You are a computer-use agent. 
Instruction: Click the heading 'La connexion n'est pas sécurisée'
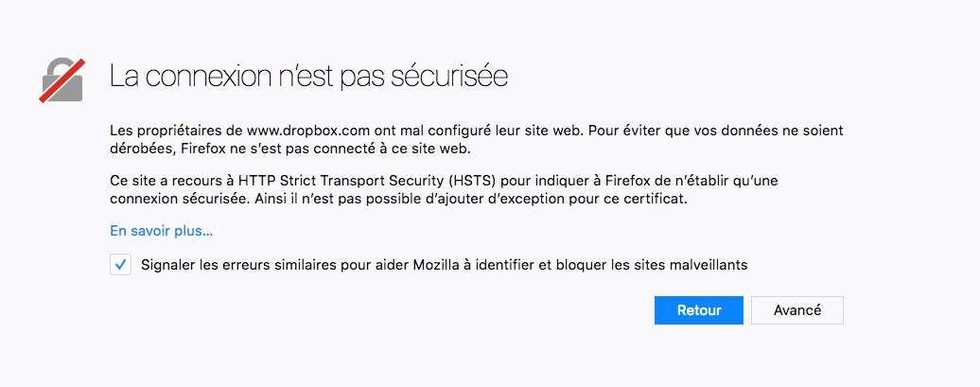tap(309, 77)
